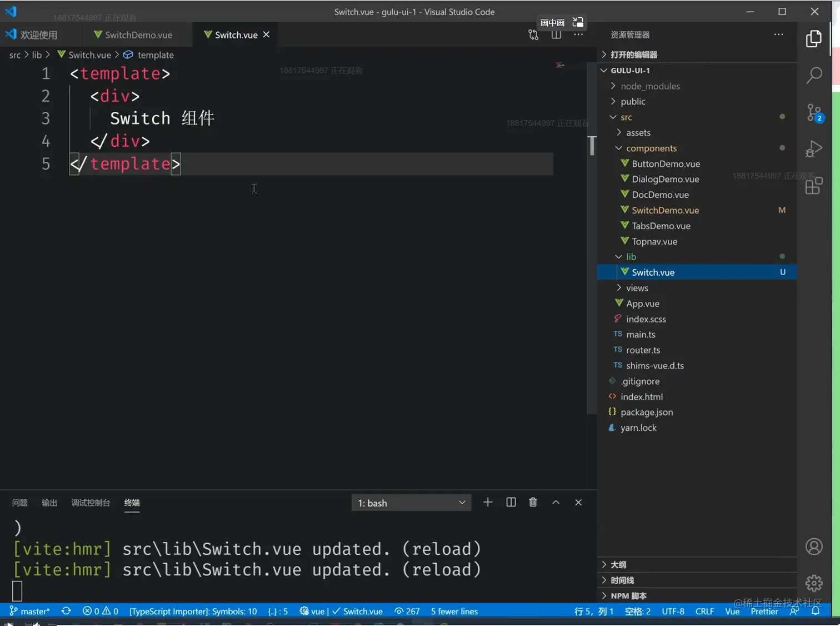Open editor more actions ellipsis
The image size is (840, 626).
click(x=578, y=34)
